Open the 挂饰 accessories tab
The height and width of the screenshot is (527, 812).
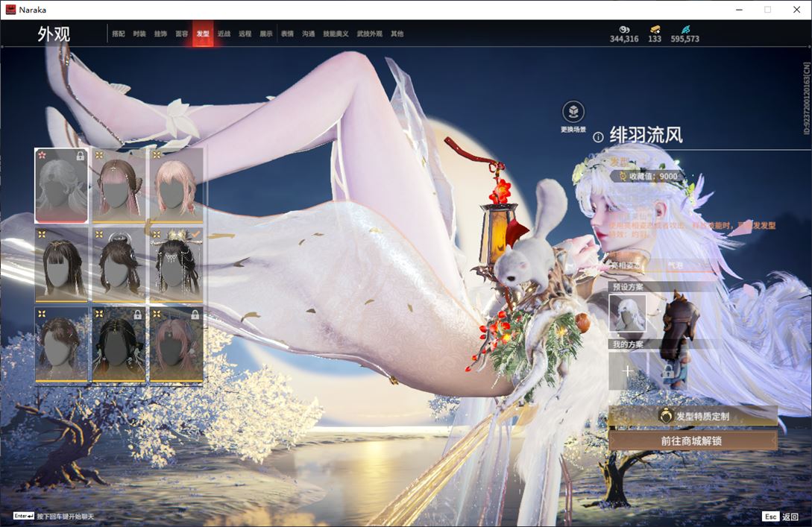160,34
